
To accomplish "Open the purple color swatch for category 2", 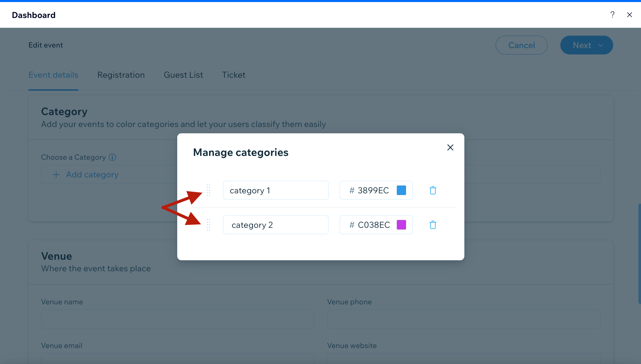I will pyautogui.click(x=401, y=225).
